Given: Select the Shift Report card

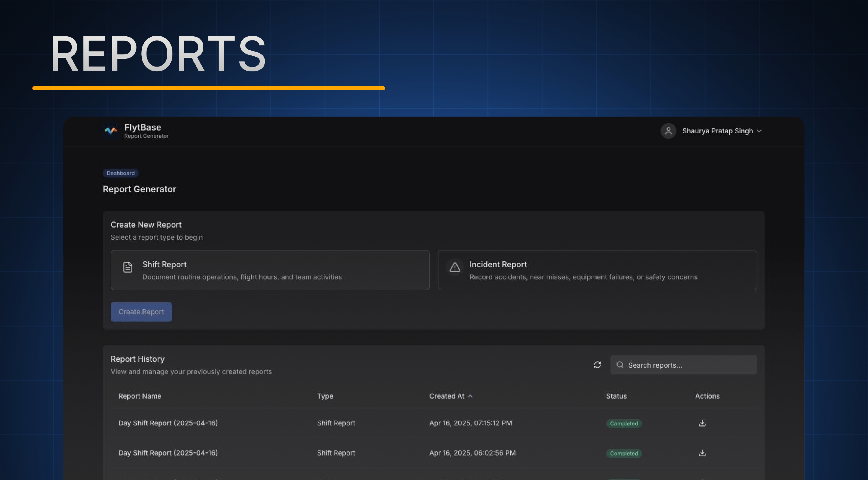Looking at the screenshot, I should click(x=270, y=270).
